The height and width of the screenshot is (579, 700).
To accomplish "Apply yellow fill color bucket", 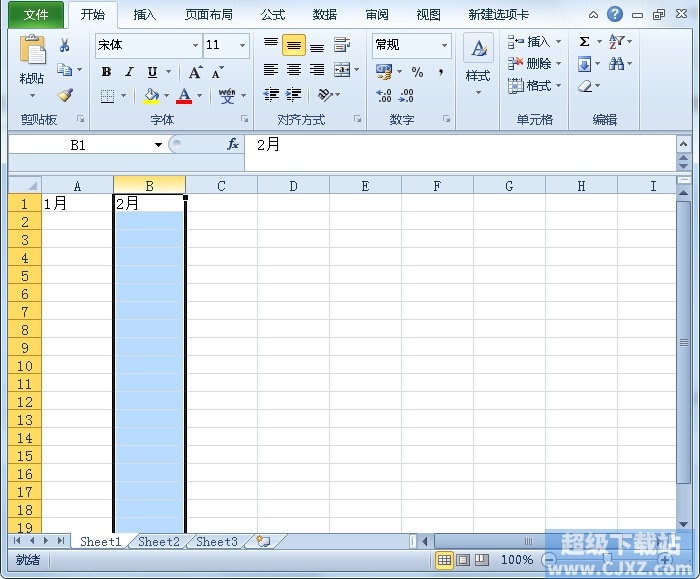I will coord(151,96).
